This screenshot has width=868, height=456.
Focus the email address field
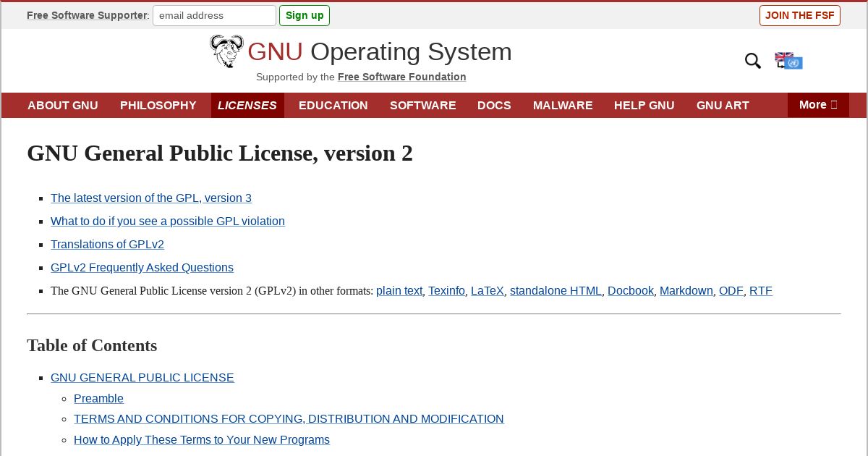coord(214,15)
